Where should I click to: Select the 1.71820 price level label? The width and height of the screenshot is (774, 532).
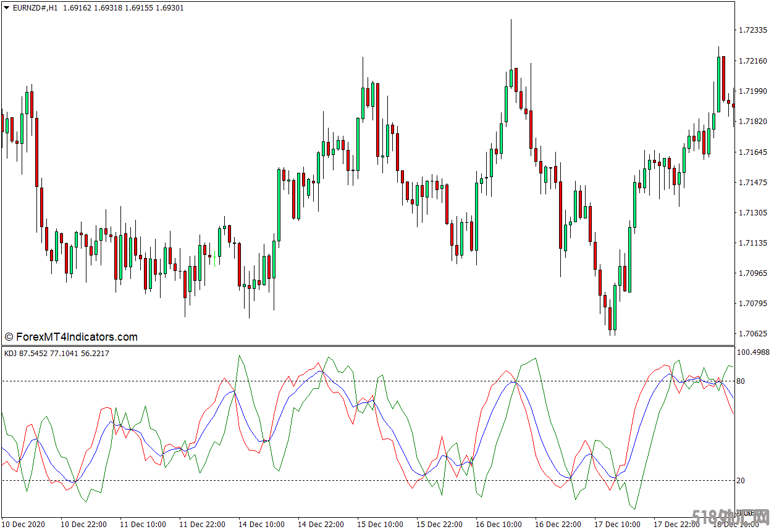coord(752,122)
